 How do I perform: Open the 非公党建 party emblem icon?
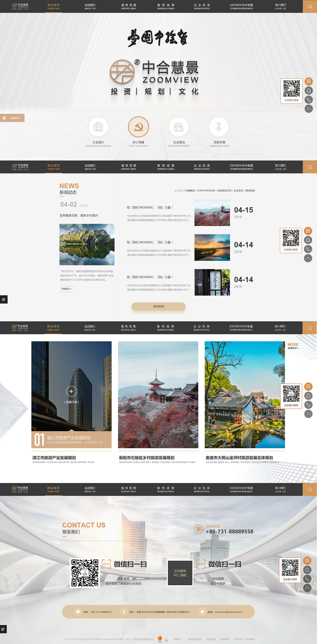138,127
